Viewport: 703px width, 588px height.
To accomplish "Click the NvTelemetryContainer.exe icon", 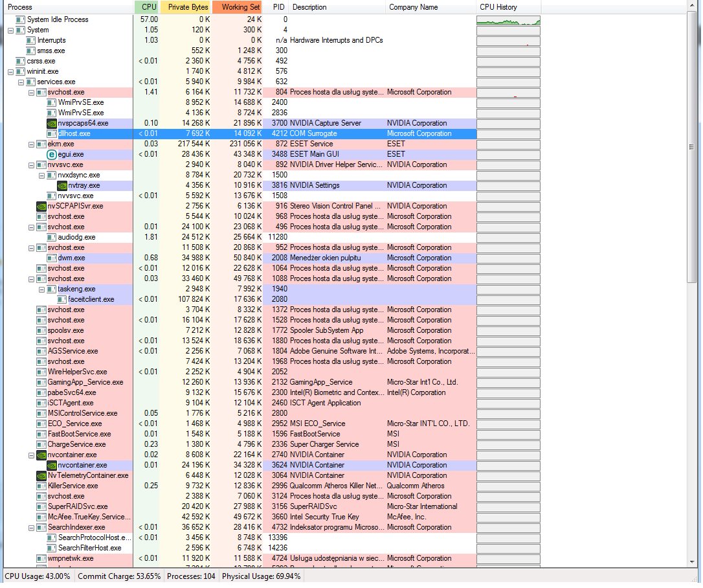I will (x=41, y=475).
